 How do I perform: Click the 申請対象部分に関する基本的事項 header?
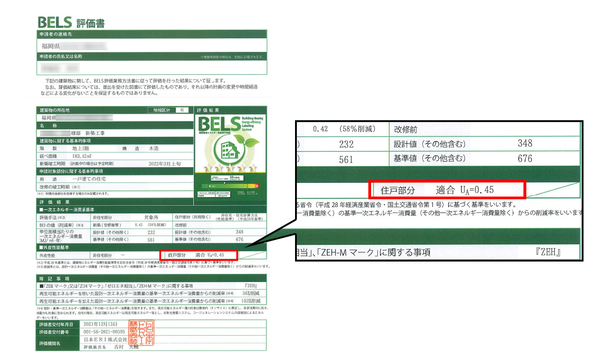click(71, 171)
